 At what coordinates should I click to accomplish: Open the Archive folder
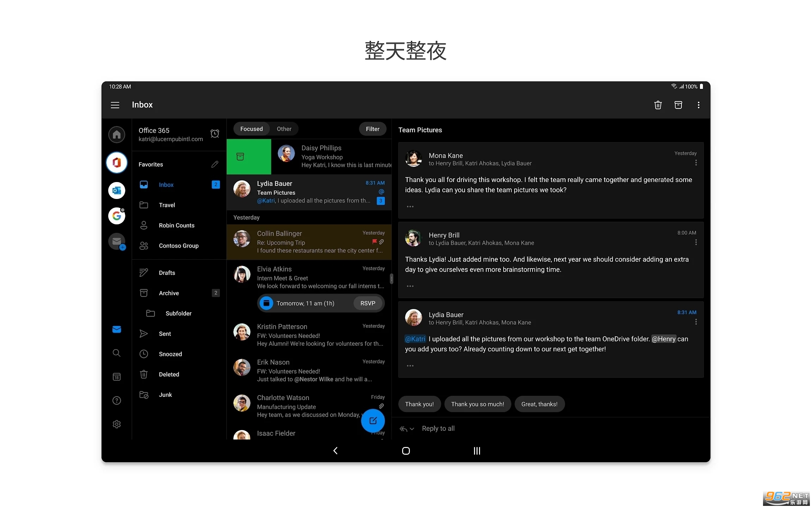tap(169, 293)
